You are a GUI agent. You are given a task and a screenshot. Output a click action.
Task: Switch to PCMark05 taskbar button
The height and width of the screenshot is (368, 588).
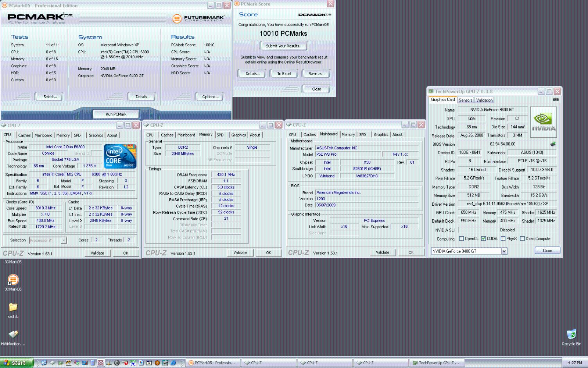point(213,363)
